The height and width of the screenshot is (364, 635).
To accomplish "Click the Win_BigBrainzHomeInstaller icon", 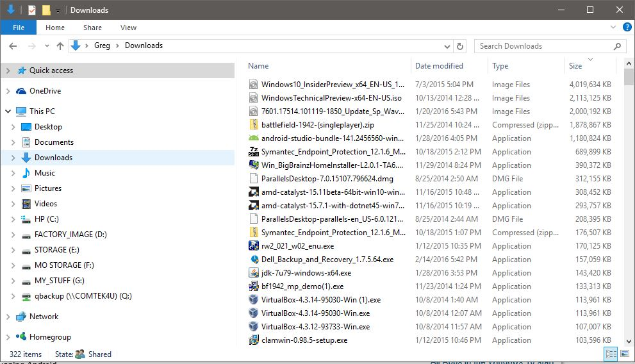I will 254,165.
